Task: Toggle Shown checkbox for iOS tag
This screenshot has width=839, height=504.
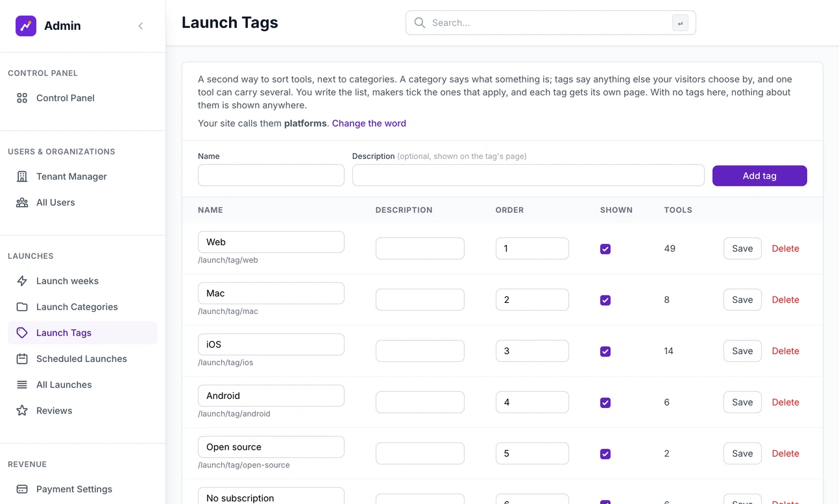Action: (605, 352)
